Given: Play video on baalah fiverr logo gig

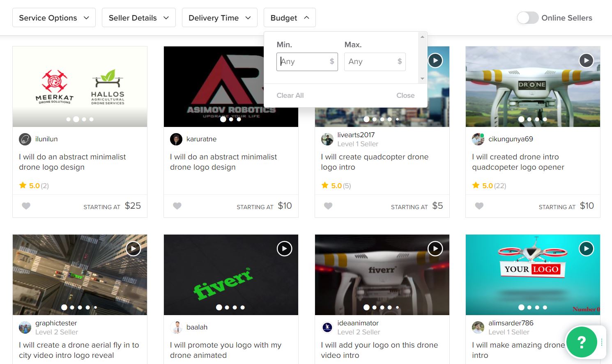Looking at the screenshot, I should tap(284, 249).
